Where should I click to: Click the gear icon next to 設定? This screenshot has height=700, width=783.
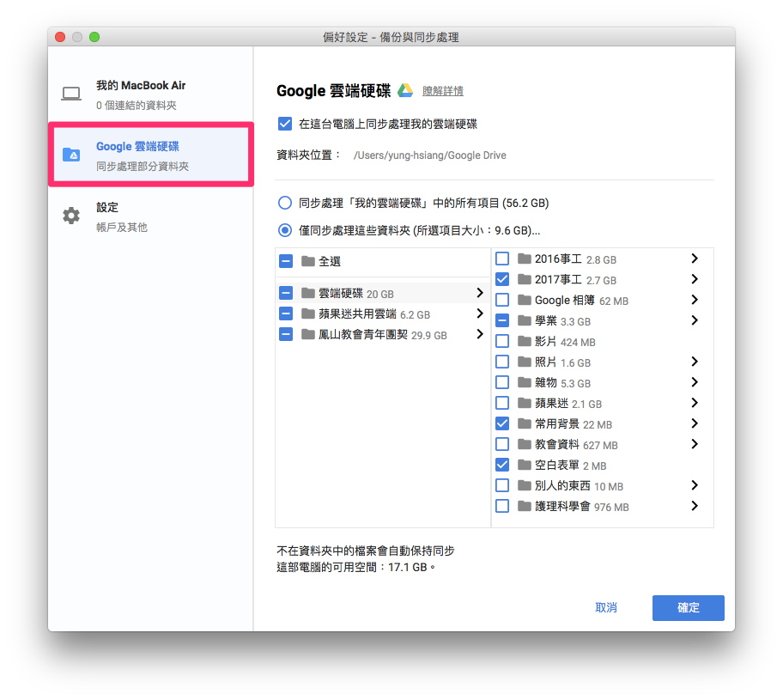point(71,216)
